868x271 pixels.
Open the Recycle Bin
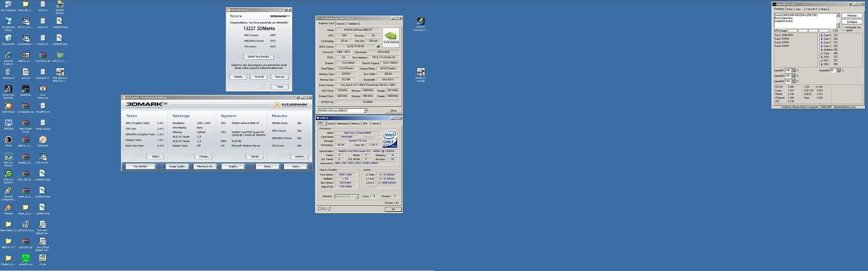8,38
